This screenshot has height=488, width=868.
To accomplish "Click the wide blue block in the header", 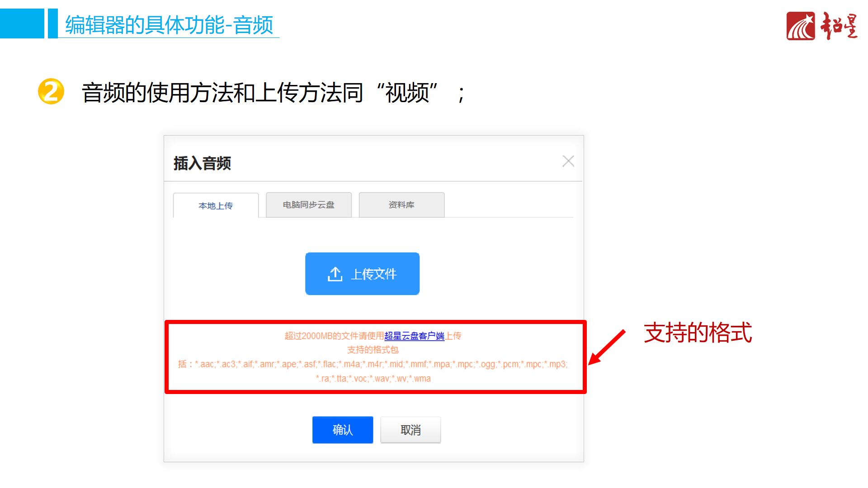I will tap(22, 23).
